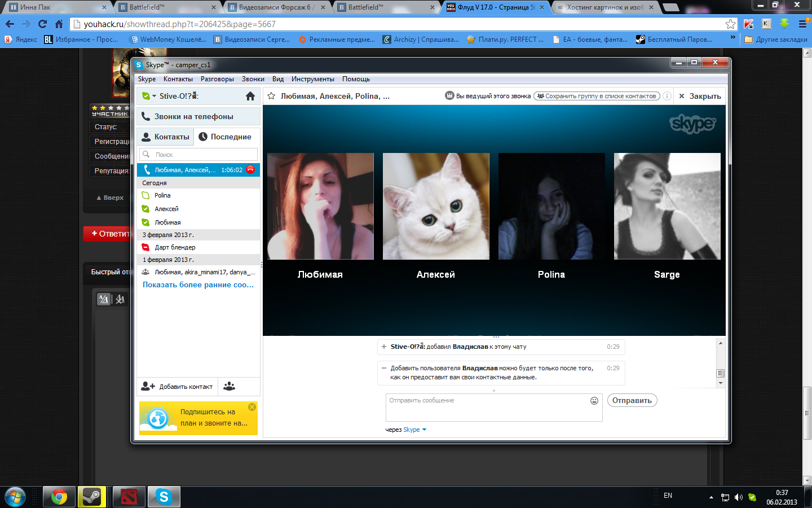
Task: Dismiss the subscription ad banner
Action: point(252,407)
